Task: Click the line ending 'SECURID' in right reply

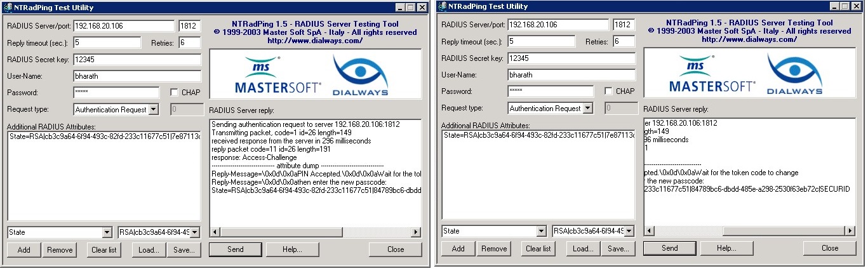Action: click(x=747, y=189)
